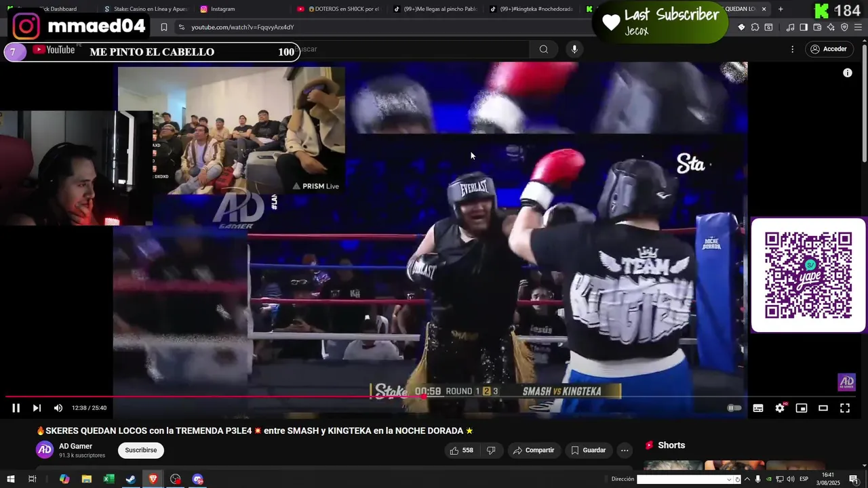Expand the Dirección field dropdown arrow
The width and height of the screenshot is (868, 488).
pyautogui.click(x=730, y=479)
